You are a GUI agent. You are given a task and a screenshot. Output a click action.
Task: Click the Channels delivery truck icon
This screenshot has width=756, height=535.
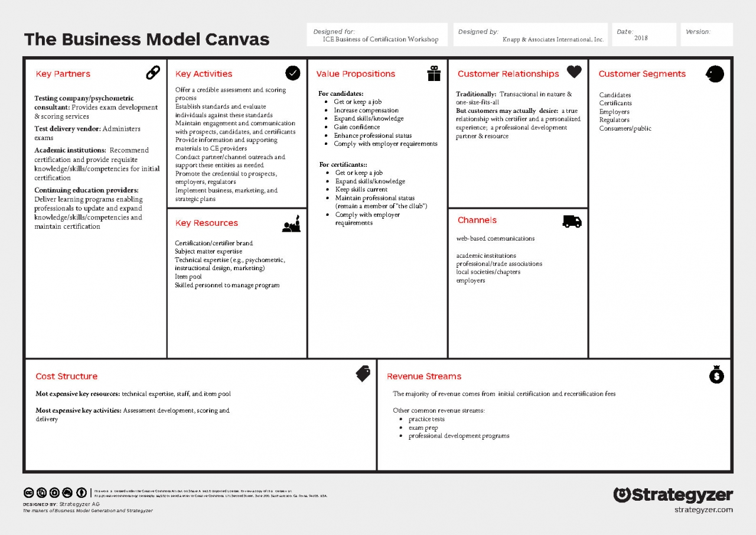click(572, 221)
